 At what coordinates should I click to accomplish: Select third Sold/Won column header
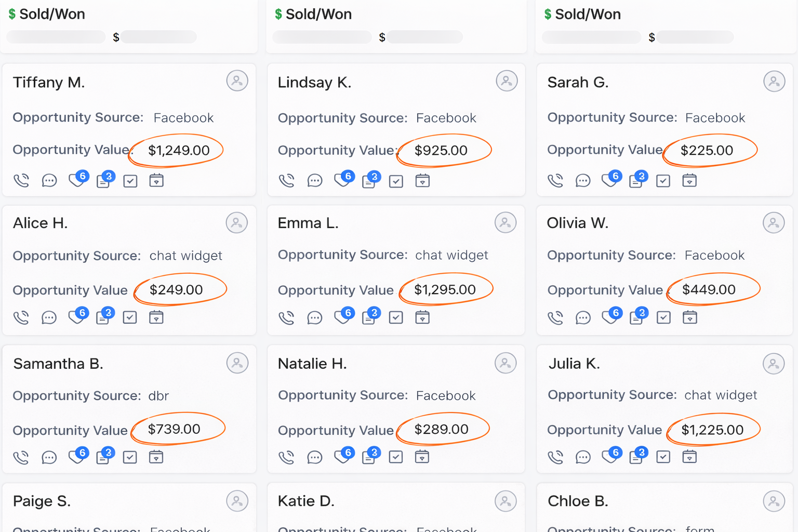click(x=588, y=15)
